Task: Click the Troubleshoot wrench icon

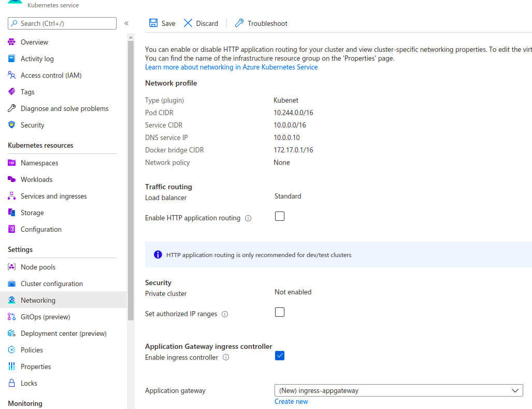Action: pos(239,23)
